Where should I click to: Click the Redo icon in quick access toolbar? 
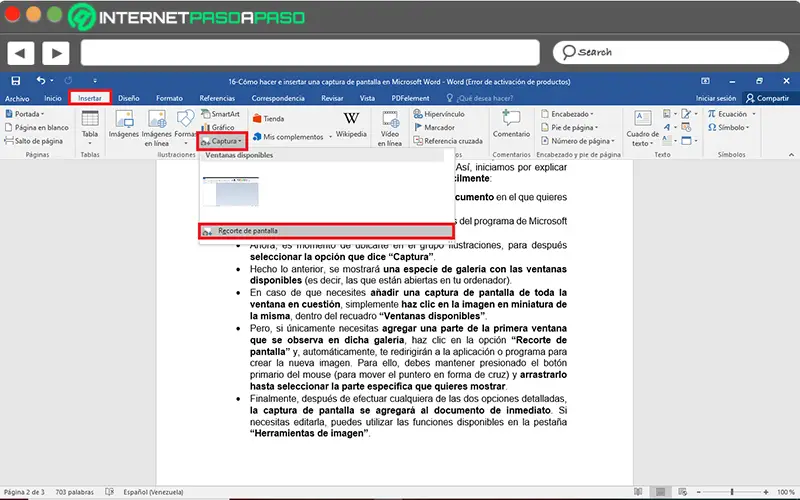(68, 80)
